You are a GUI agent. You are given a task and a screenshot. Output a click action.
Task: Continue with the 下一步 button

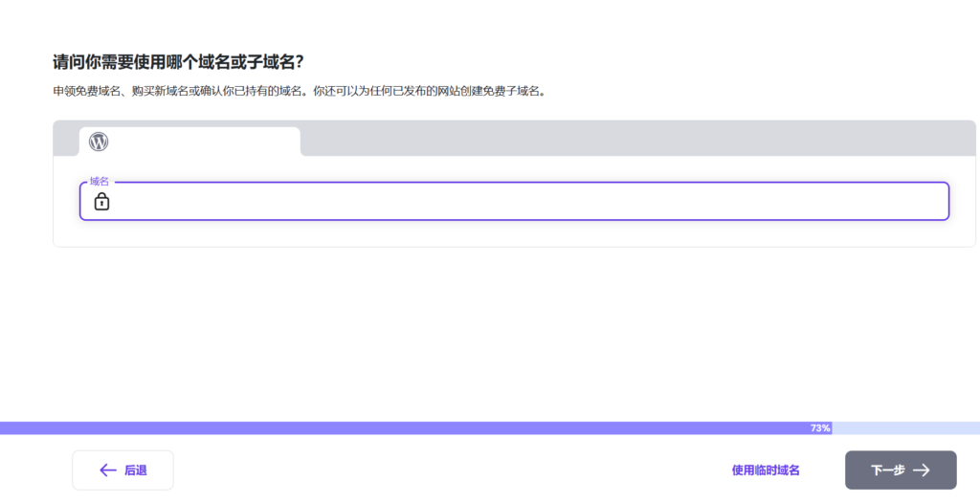point(901,470)
